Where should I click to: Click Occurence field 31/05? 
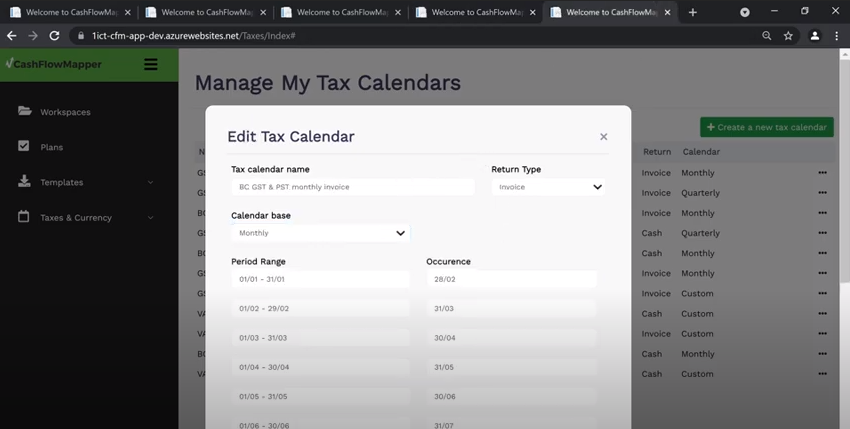pos(511,367)
